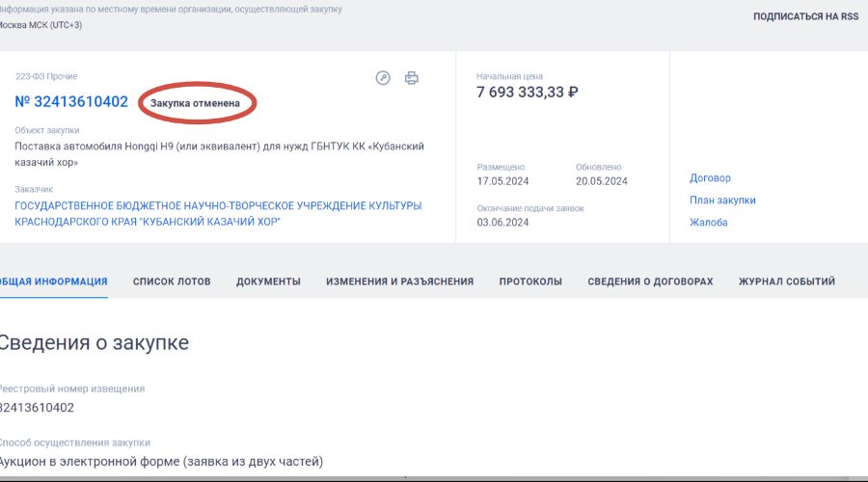Open the customer КУБАНСКИЙ КАЗАЧИЙ ХОР organization link
Screen dimensions: 868x482
pos(218,214)
